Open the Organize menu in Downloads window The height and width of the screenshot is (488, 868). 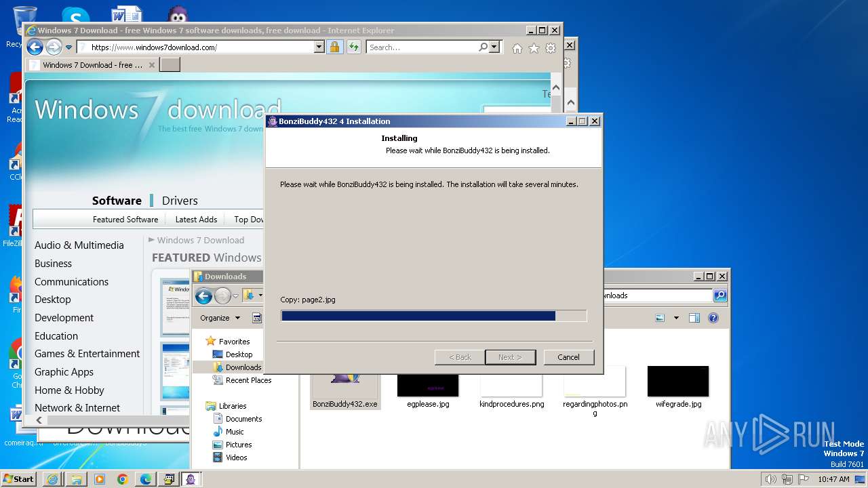pyautogui.click(x=220, y=318)
